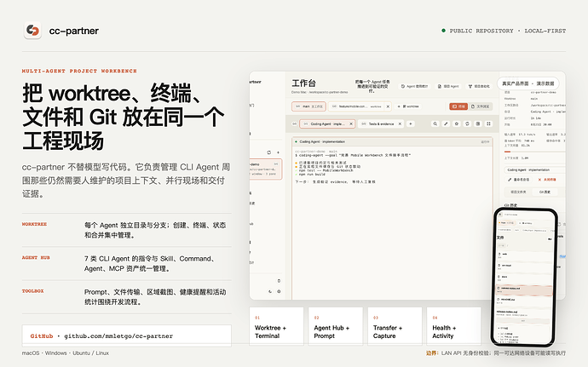Click the star-shaped icon in the pane toolbar
The height and width of the screenshot is (367, 588).
click(x=457, y=123)
